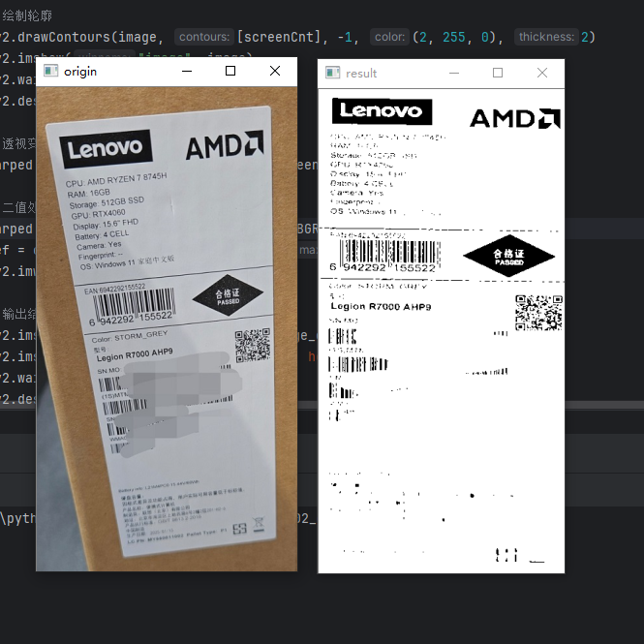
Task: Close the origin image window
Action: 275,72
